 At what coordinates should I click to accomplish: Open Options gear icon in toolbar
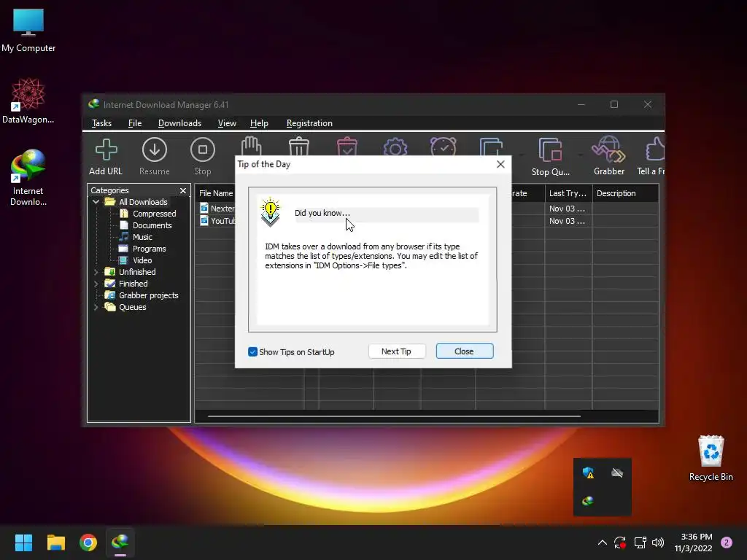395,146
